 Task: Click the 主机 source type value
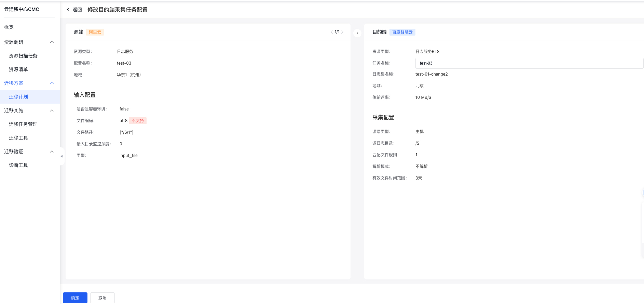point(420,132)
